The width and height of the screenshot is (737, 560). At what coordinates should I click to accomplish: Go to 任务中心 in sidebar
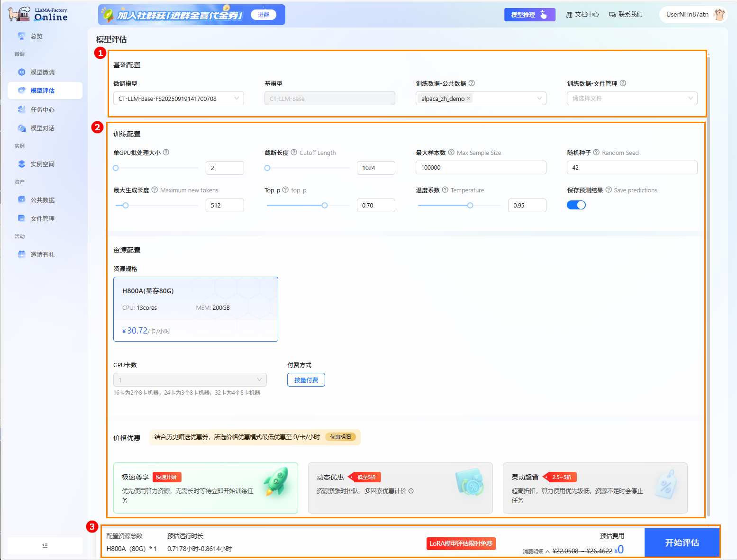click(43, 109)
